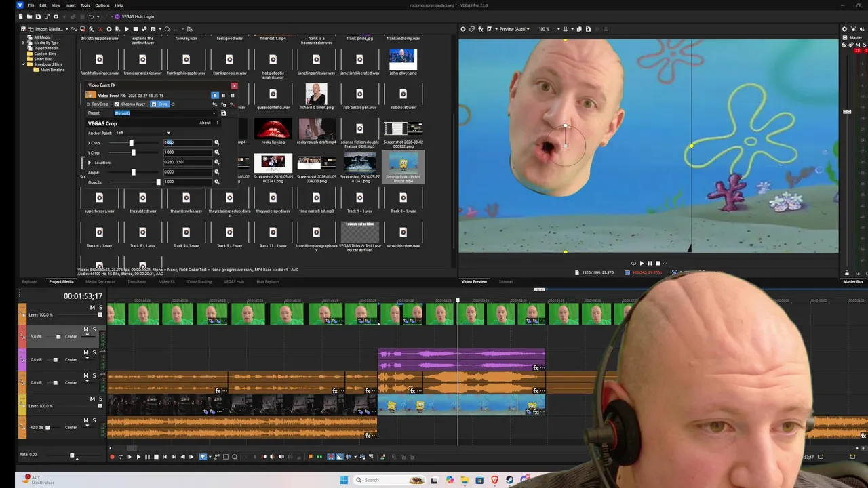The height and width of the screenshot is (488, 868).
Task: Click Undo in the main toolbar
Action: 90,16
